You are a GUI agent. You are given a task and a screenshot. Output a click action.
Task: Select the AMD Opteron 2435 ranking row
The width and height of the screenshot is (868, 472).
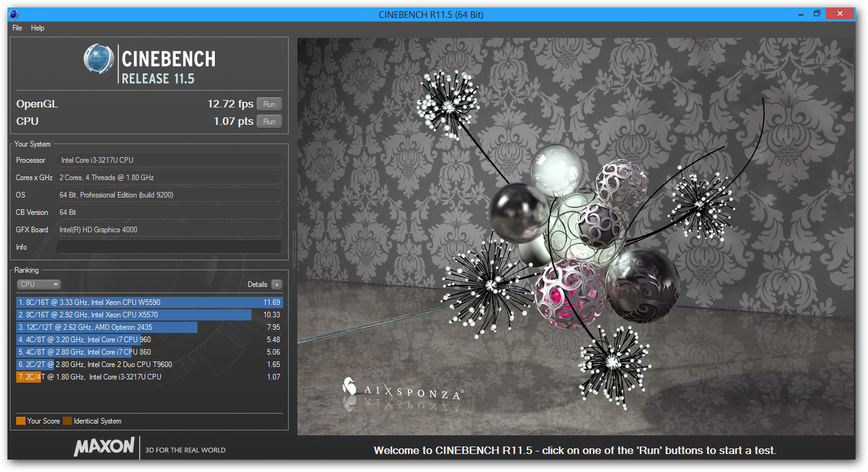[x=149, y=327]
